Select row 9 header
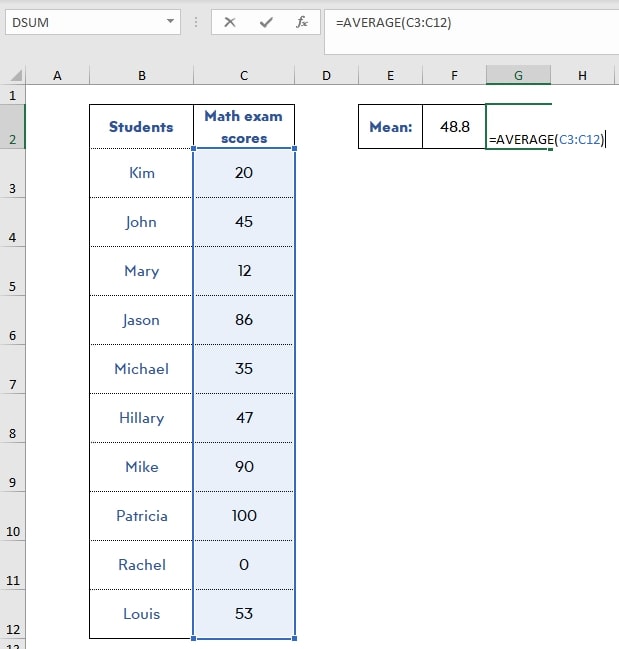619x649 pixels. [12, 467]
